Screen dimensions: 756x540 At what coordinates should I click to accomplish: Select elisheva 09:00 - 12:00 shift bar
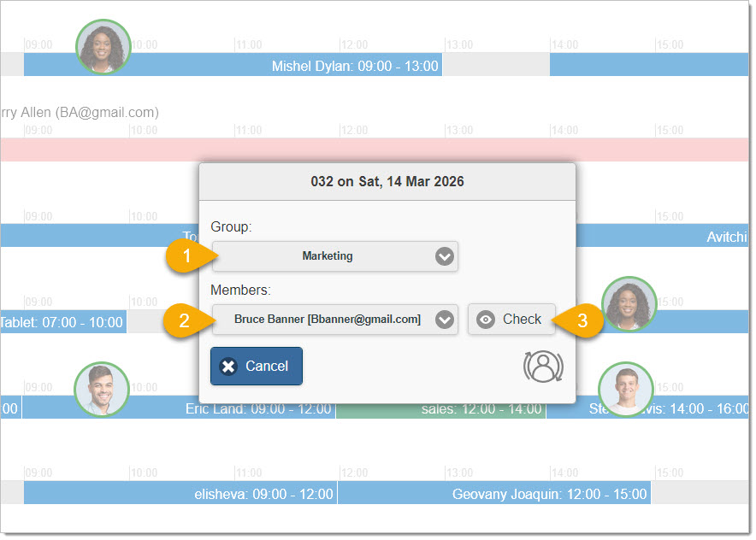coord(180,493)
